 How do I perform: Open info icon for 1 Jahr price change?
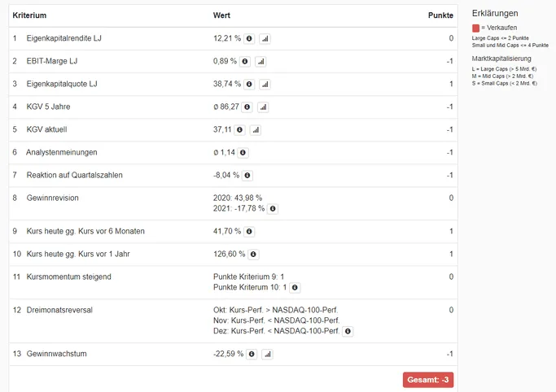[253, 255]
